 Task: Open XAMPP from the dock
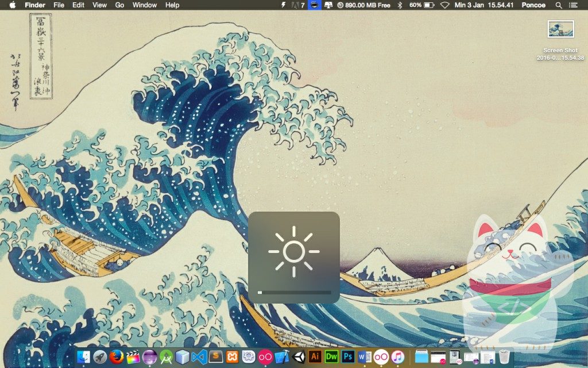point(233,356)
